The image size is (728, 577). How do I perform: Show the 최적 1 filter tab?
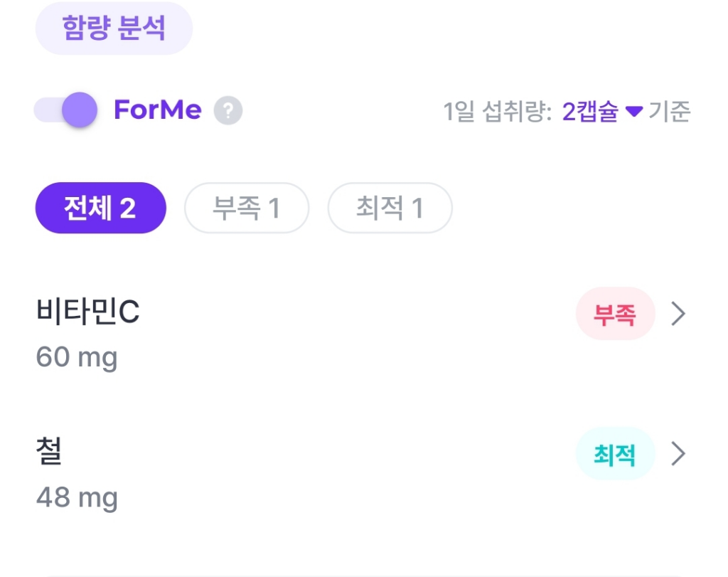point(390,208)
